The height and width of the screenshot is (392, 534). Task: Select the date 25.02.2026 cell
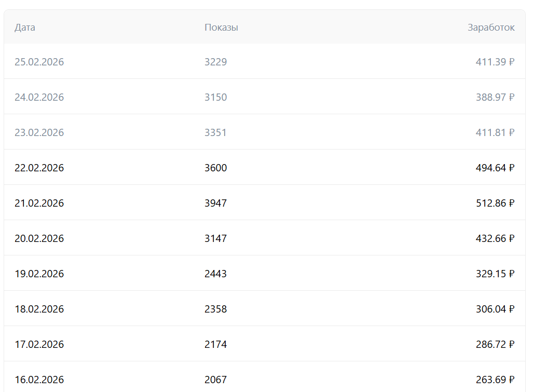click(x=39, y=62)
